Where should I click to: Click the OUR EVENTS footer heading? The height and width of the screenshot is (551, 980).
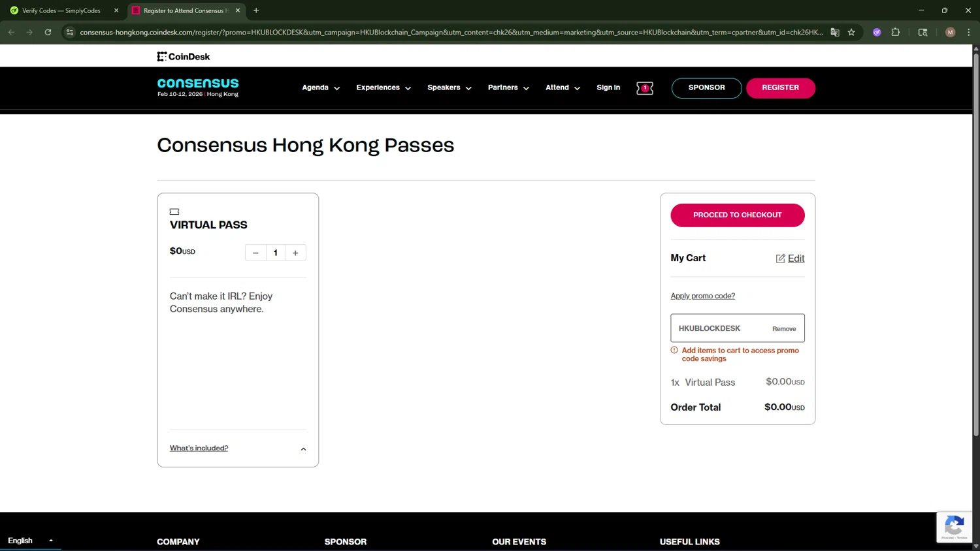519,542
